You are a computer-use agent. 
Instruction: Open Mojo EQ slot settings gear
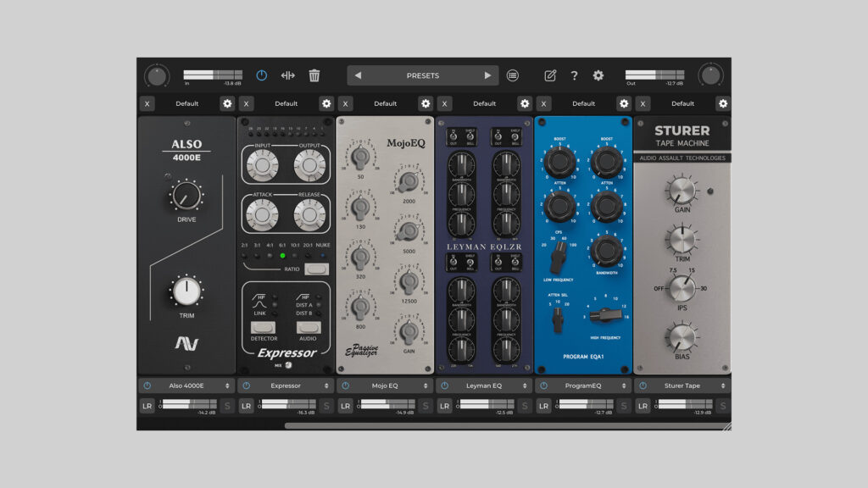point(426,103)
